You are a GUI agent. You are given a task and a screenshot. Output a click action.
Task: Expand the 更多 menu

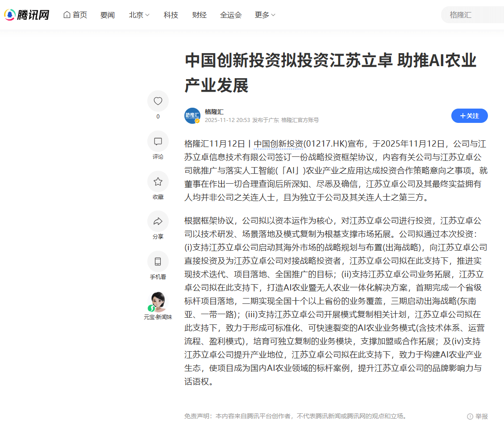point(265,15)
